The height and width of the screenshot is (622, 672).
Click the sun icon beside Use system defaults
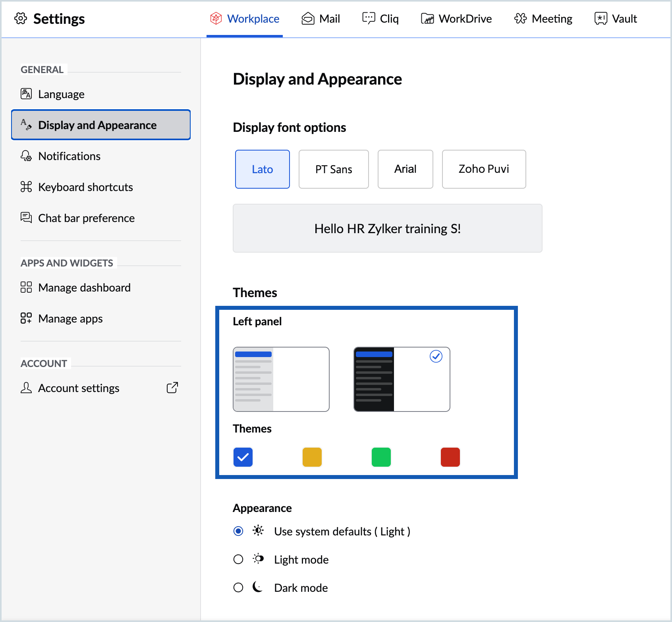click(258, 531)
